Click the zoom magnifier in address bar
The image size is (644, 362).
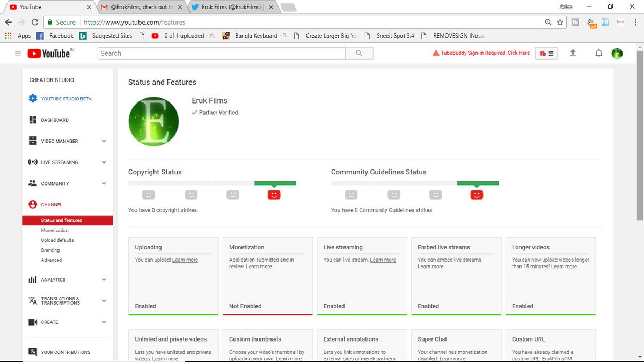tap(548, 22)
